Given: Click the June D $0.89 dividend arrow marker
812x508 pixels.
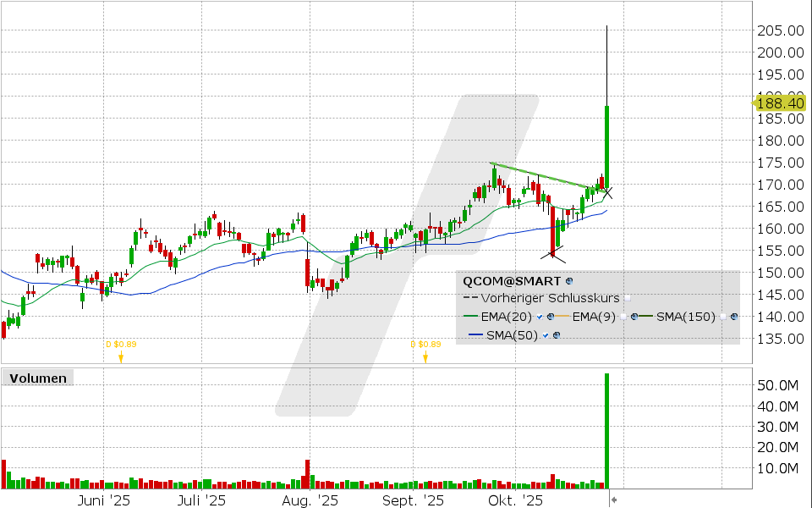Looking at the screenshot, I should click(x=122, y=357).
